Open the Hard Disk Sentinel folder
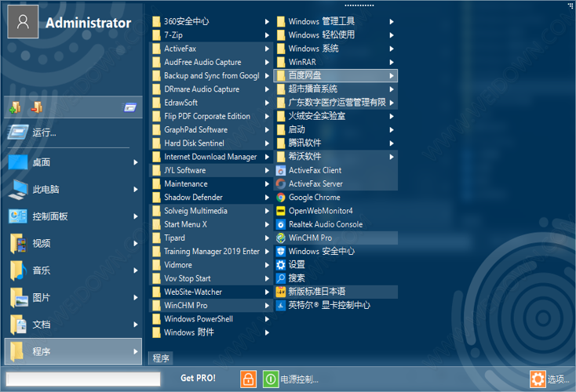576x392 pixels. pos(211,143)
